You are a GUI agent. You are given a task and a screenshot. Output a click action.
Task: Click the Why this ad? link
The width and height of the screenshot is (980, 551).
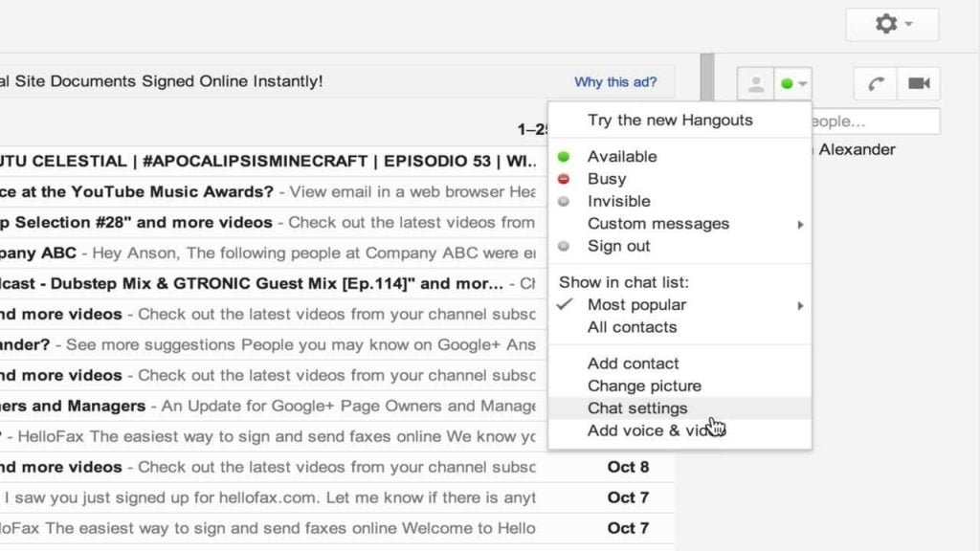click(615, 82)
